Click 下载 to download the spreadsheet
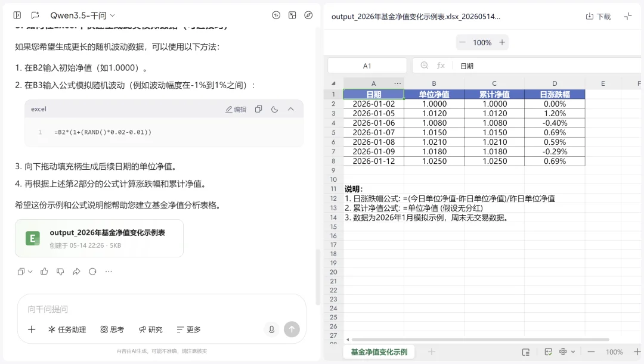Image resolution: width=644 pixels, height=364 pixels. (598, 17)
